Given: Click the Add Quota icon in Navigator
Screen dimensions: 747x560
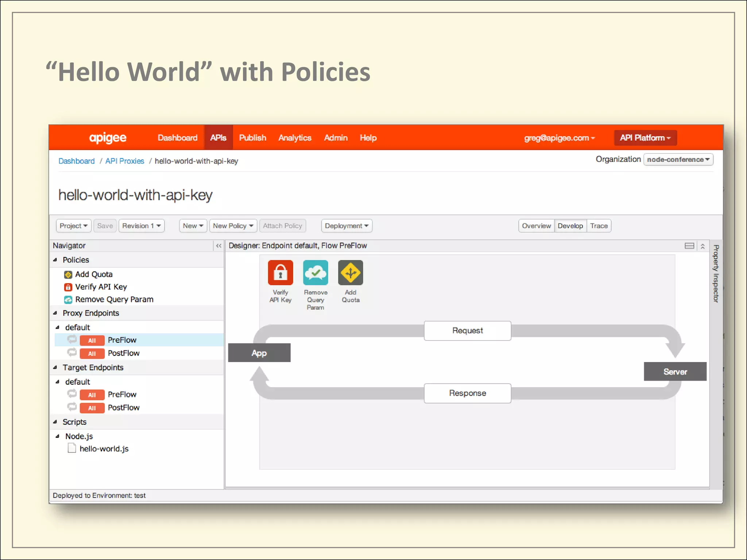Looking at the screenshot, I should (68, 275).
